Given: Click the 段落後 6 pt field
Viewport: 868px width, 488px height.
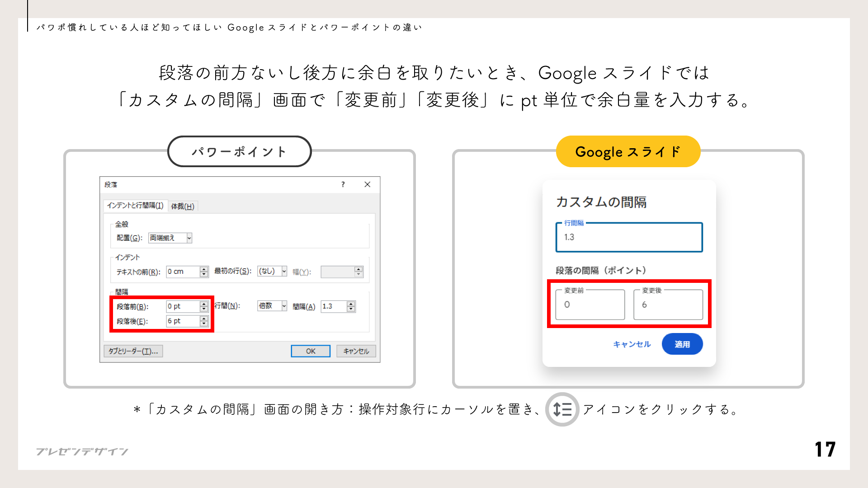Looking at the screenshot, I should [183, 321].
